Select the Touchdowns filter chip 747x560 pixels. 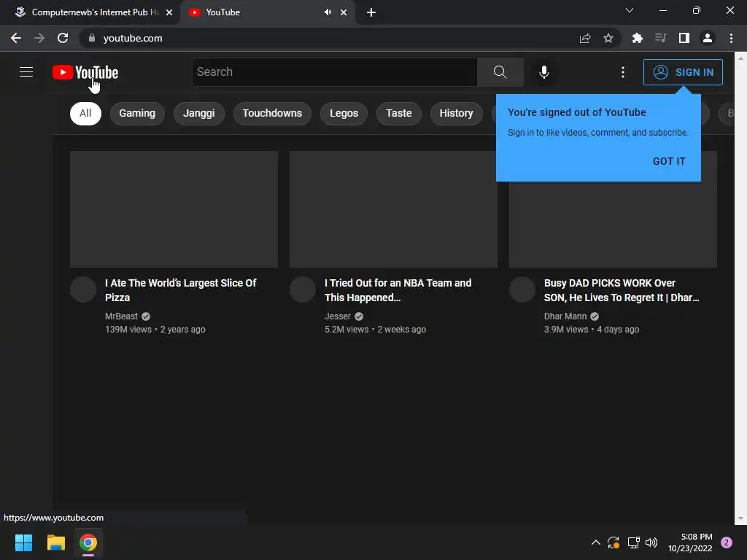[x=272, y=113]
